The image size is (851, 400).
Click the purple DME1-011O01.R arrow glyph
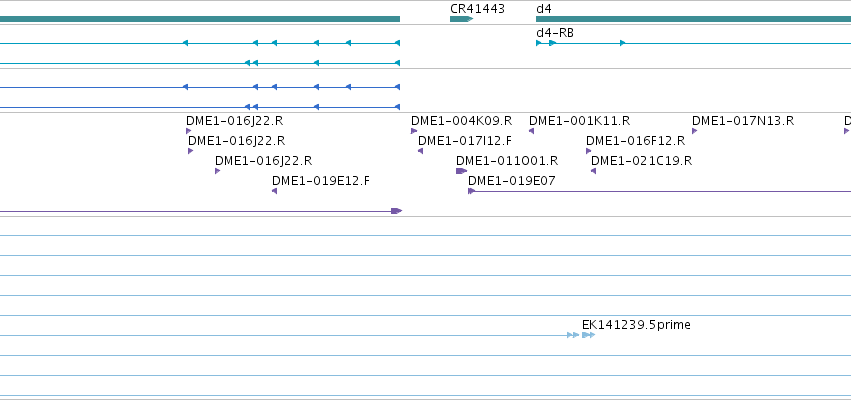[461, 171]
